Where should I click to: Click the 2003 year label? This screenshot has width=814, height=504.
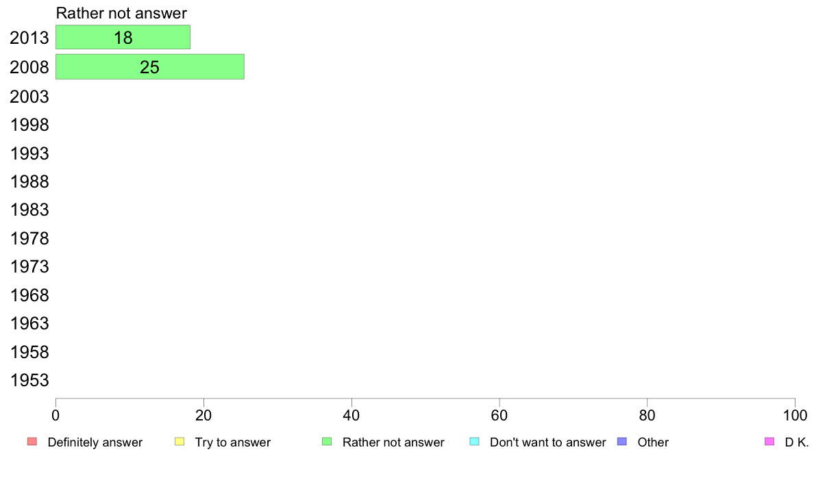[x=29, y=97]
